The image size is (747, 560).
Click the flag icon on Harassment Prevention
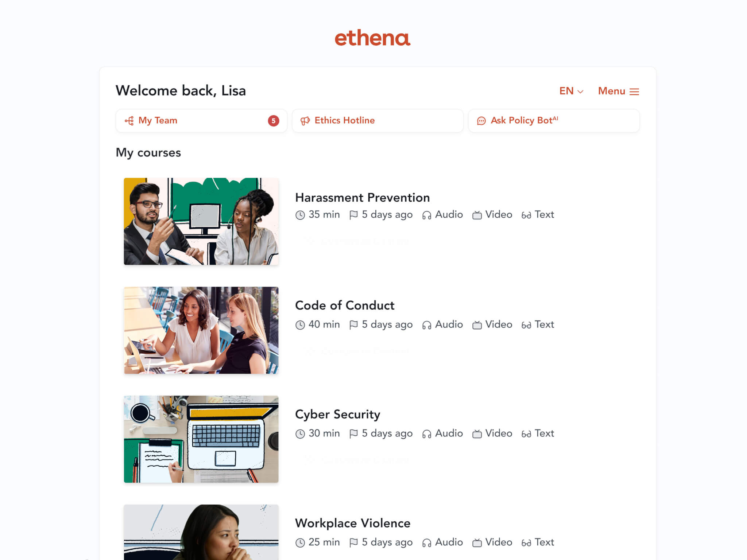click(x=353, y=215)
